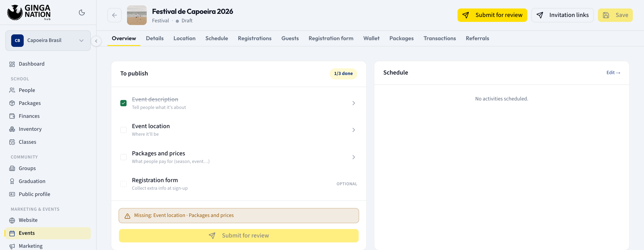Expand the Event location row chevron
The width and height of the screenshot is (644, 250).
pos(354,130)
